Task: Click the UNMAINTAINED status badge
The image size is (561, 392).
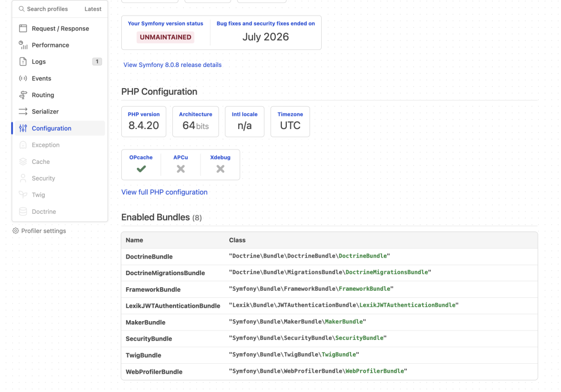Action: 165,37
